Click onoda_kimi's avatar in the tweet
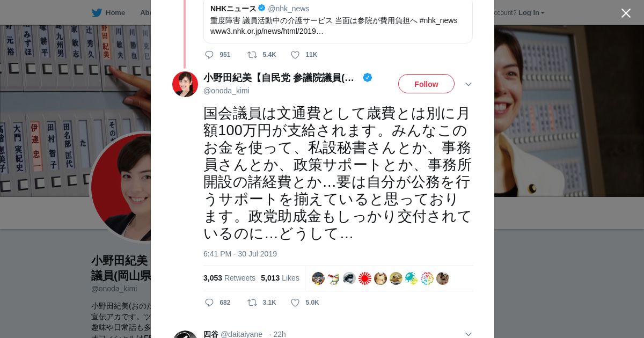Screen dimensions: 644x338 [185, 84]
